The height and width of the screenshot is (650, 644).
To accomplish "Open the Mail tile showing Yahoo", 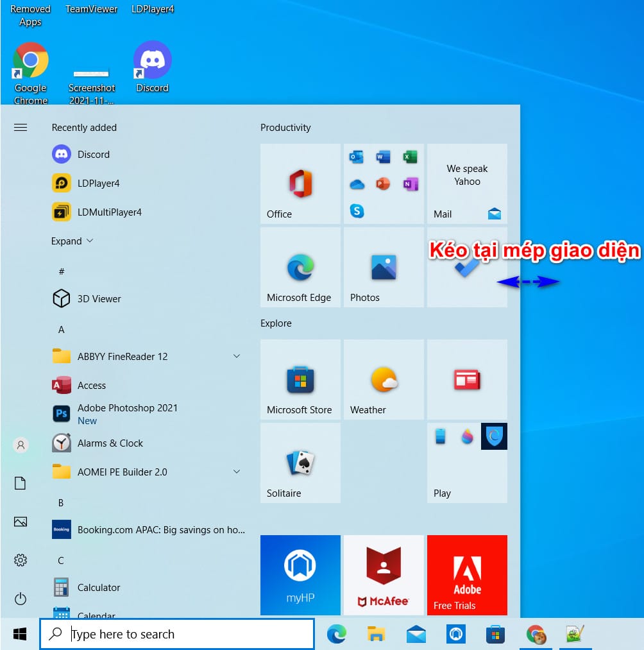I will 466,184.
